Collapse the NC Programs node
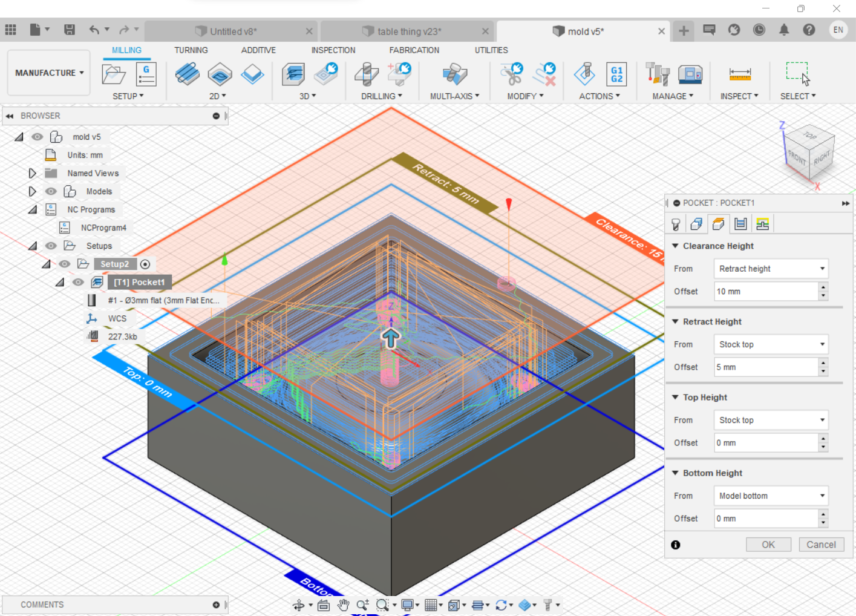The height and width of the screenshot is (616, 856). pos(32,209)
